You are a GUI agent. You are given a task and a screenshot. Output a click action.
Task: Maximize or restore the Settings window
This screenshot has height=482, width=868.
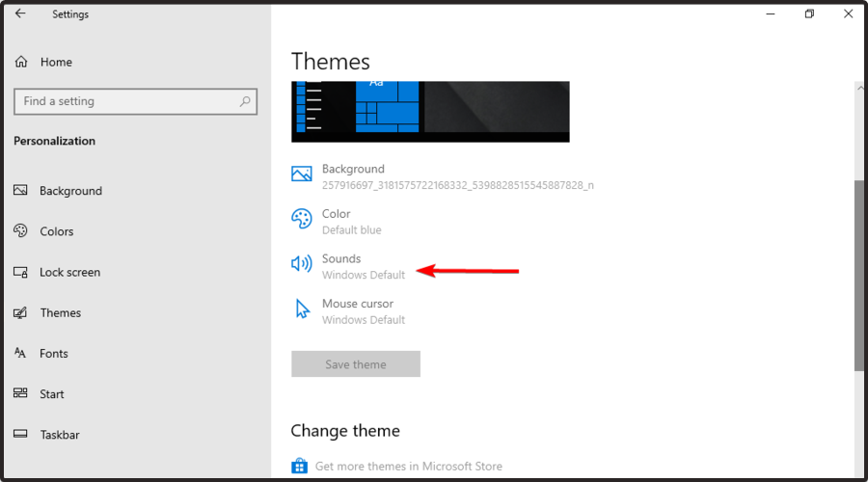pos(809,13)
